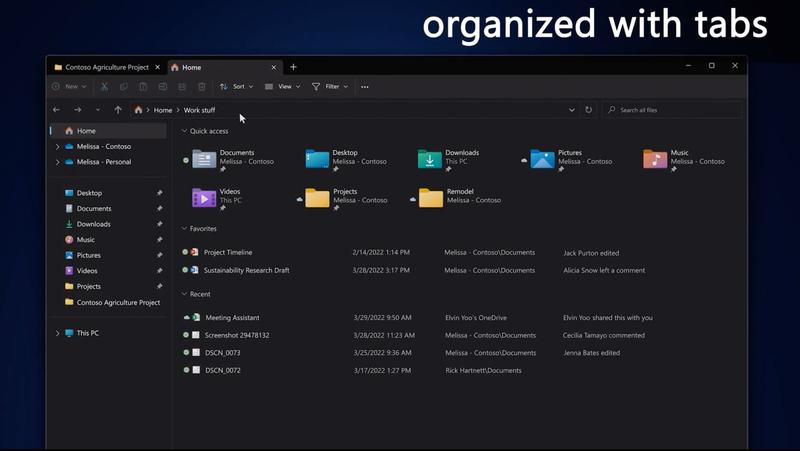The height and width of the screenshot is (451, 800).
Task: Select Sustainability Research Draft file
Action: point(246,270)
